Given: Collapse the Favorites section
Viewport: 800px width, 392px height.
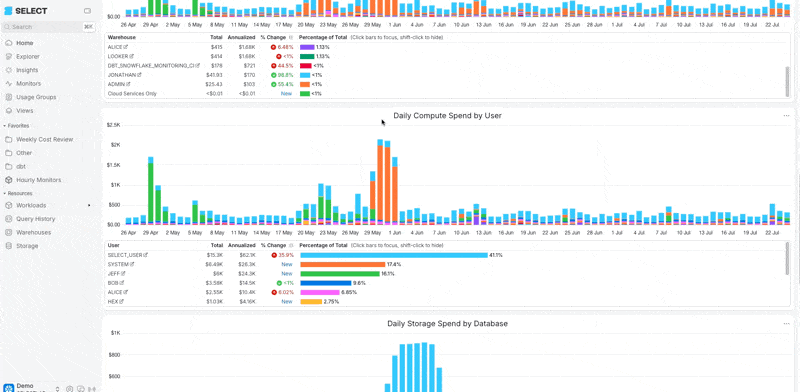Looking at the screenshot, I should [17, 126].
